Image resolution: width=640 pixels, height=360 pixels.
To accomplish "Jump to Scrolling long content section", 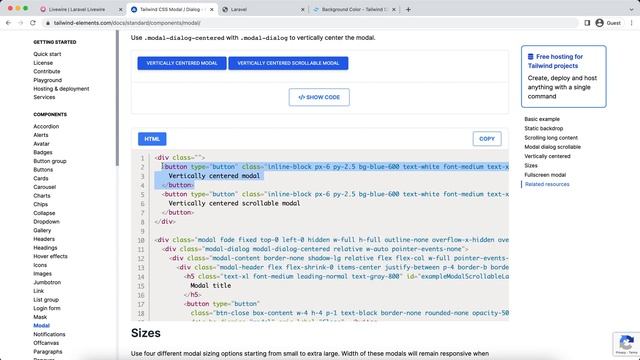I will coord(551,138).
